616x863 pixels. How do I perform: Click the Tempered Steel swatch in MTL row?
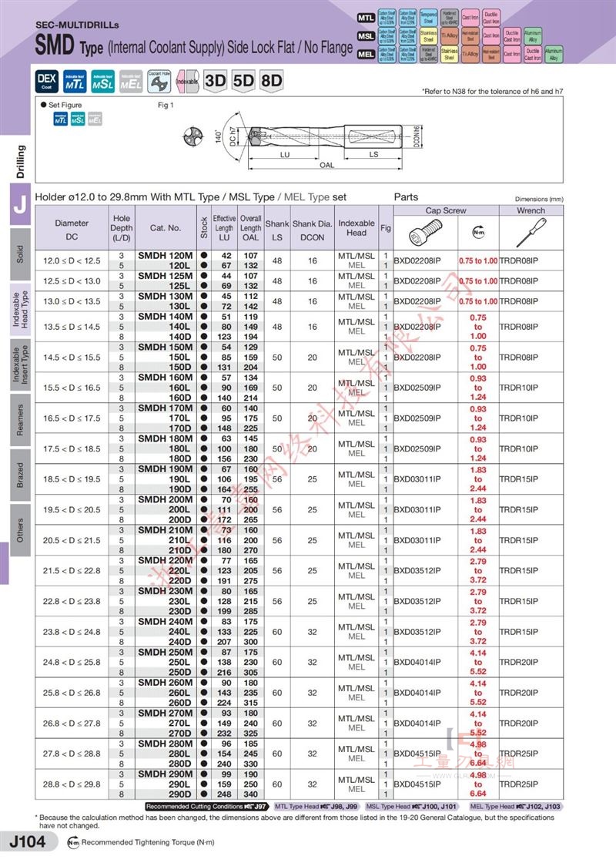tap(428, 18)
